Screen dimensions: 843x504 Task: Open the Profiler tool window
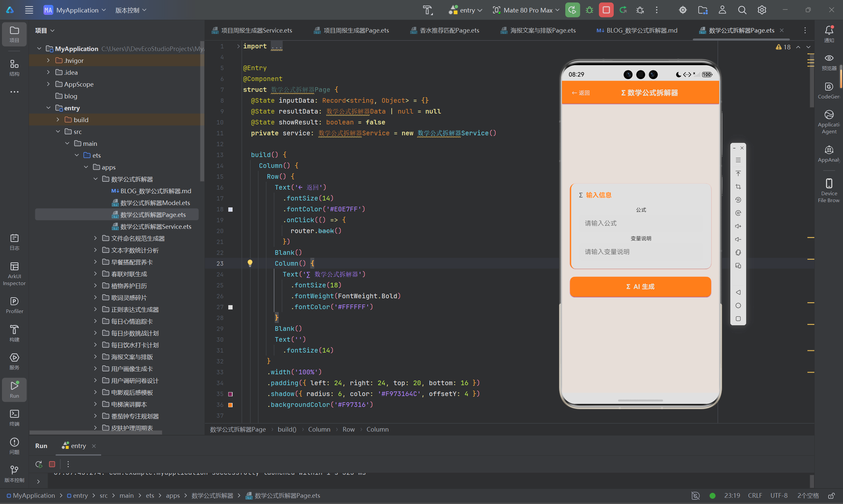pos(14,305)
